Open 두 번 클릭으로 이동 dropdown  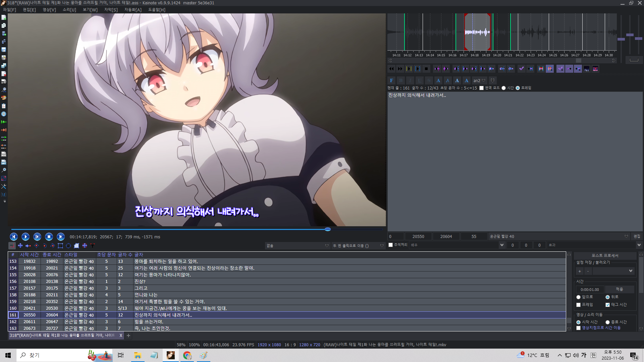coord(358,246)
